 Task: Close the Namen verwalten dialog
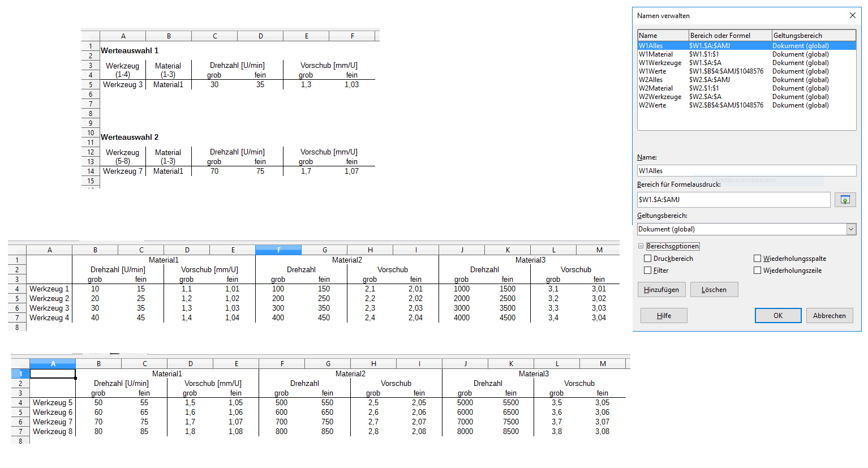pos(852,15)
